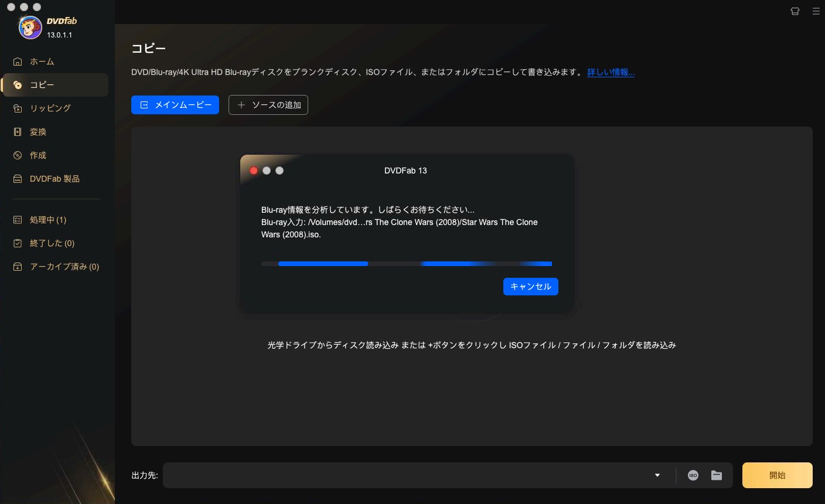Click the processing queue icon
Viewport: 825px width, 504px height.
tap(18, 220)
